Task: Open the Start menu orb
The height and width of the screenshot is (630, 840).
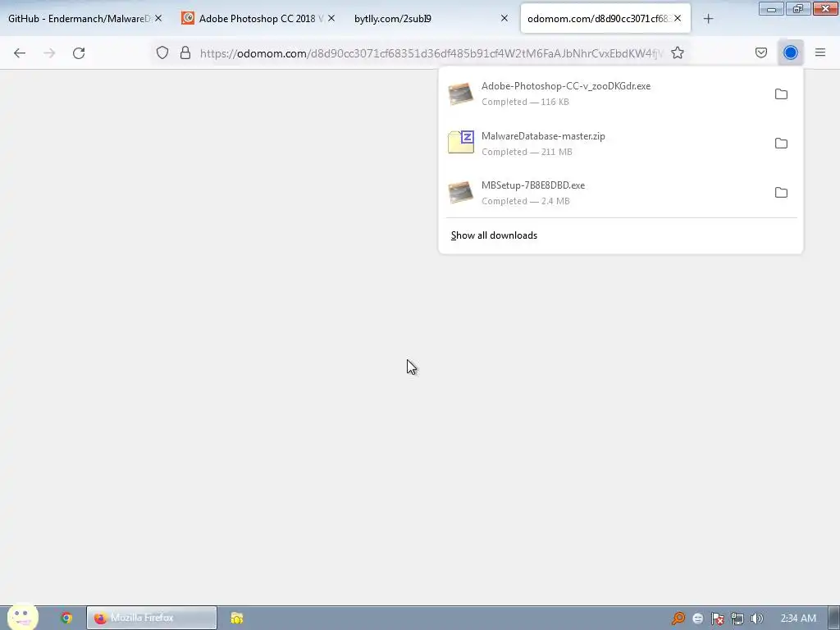Action: [x=22, y=617]
